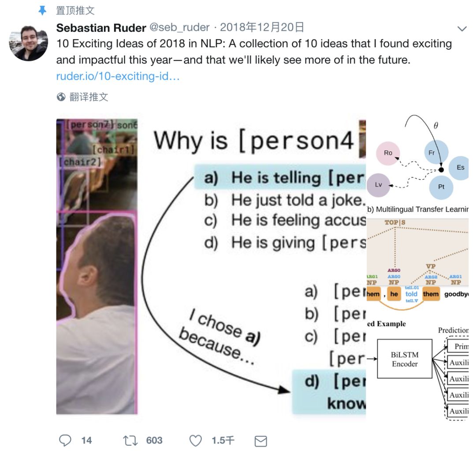Viewport: 476px width, 451px height.
Task: Like the tweet with heart icon
Action: tap(196, 441)
